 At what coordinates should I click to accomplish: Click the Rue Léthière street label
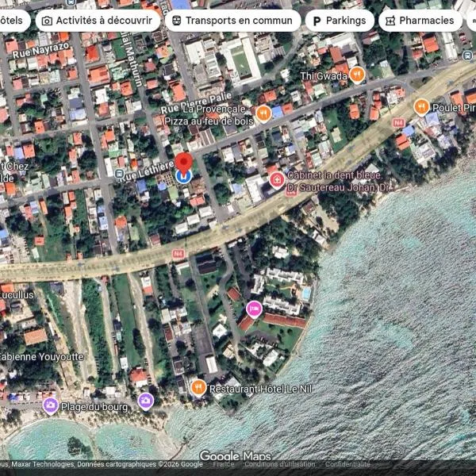[148, 171]
